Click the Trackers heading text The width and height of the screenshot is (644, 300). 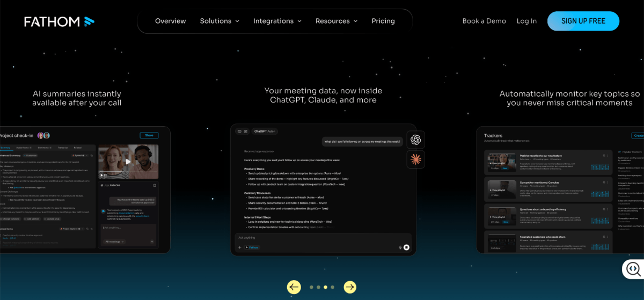point(493,136)
